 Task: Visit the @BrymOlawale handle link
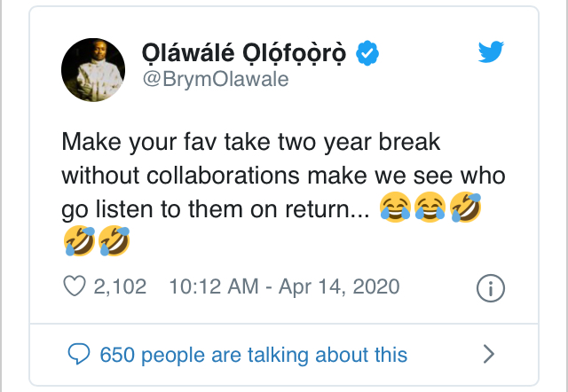[216, 79]
